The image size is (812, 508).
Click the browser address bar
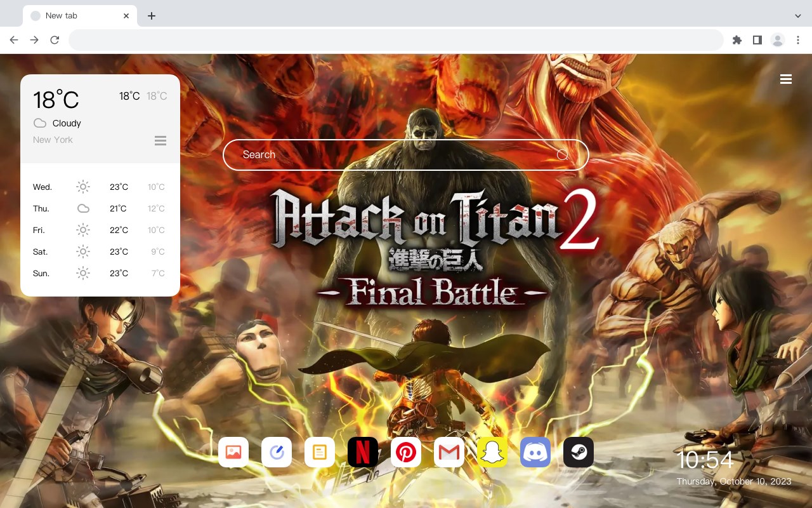click(x=396, y=40)
